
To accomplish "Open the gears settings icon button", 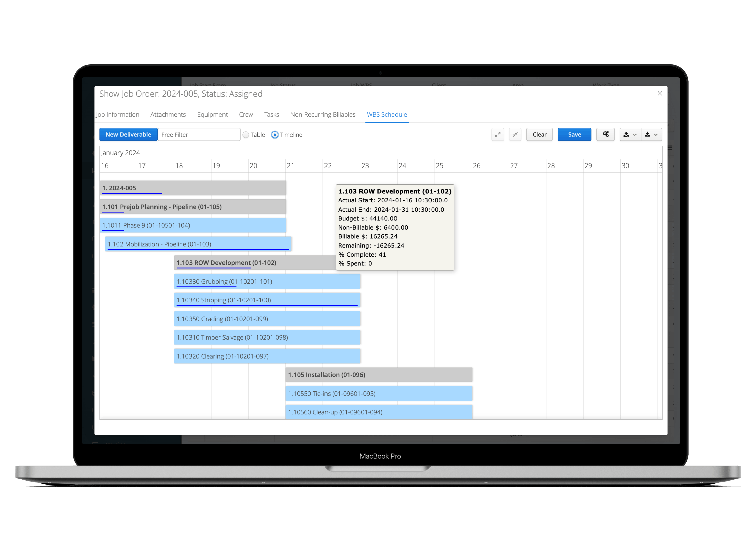I will [606, 134].
